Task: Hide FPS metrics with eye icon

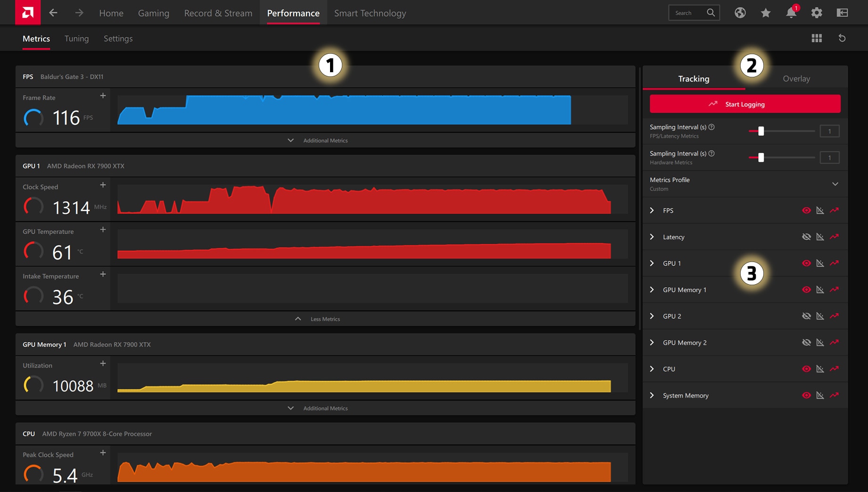Action: click(x=806, y=210)
